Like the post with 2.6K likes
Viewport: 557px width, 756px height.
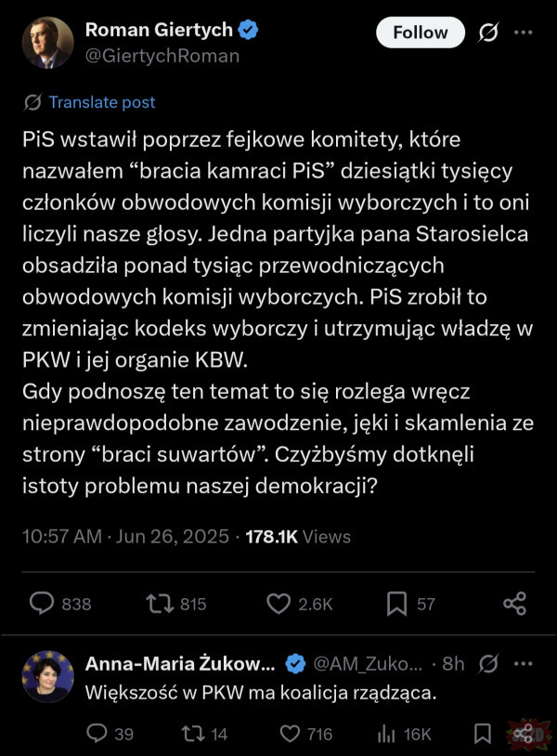click(278, 604)
